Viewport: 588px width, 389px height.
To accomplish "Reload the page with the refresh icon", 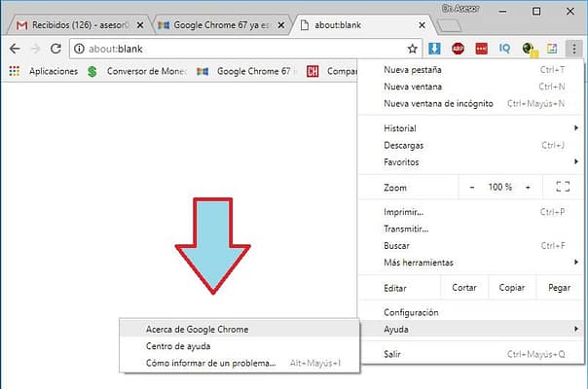I will pyautogui.click(x=55, y=49).
